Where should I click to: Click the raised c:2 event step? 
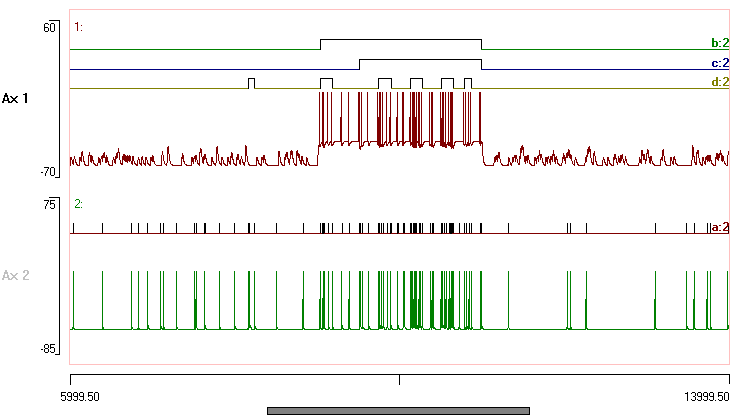click(420, 60)
